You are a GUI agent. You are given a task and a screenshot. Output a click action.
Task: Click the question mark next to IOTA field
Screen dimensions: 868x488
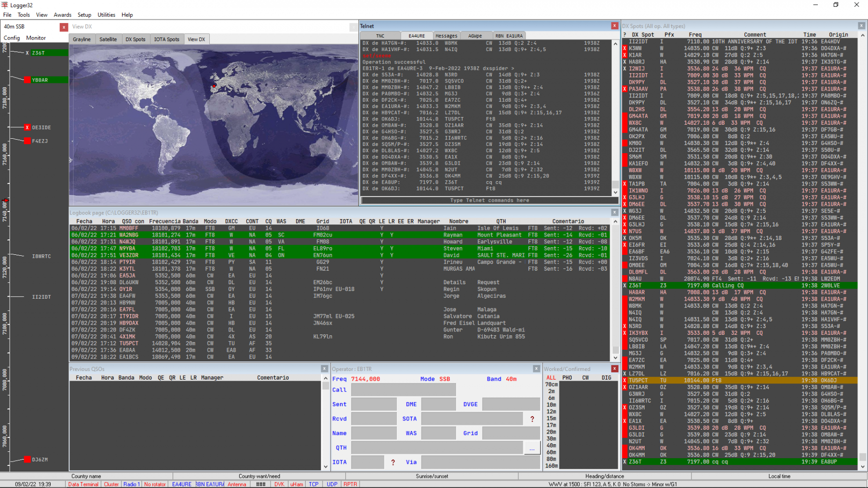393,462
